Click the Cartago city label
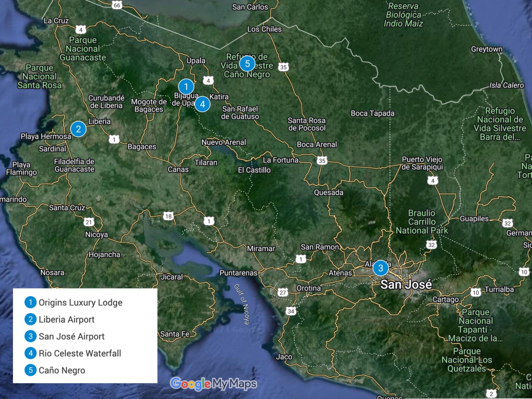532x399 pixels. point(446,299)
